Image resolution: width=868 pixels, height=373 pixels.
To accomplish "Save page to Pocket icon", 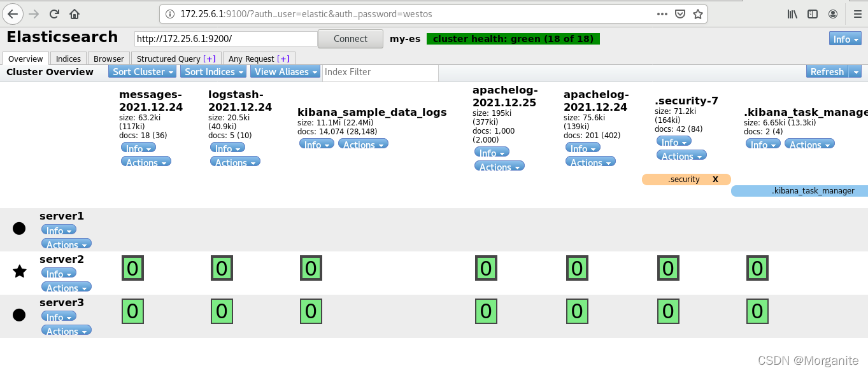I will coord(680,13).
